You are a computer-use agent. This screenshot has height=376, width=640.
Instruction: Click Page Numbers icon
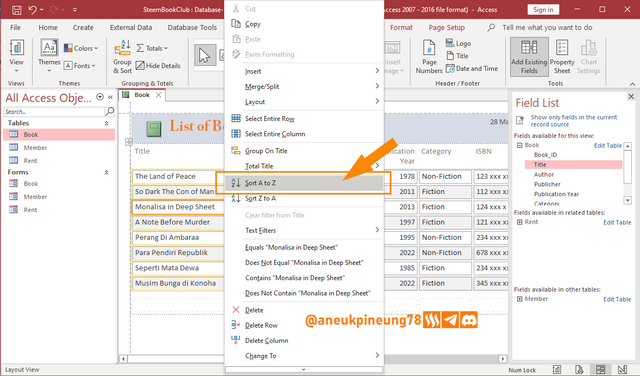tap(429, 57)
